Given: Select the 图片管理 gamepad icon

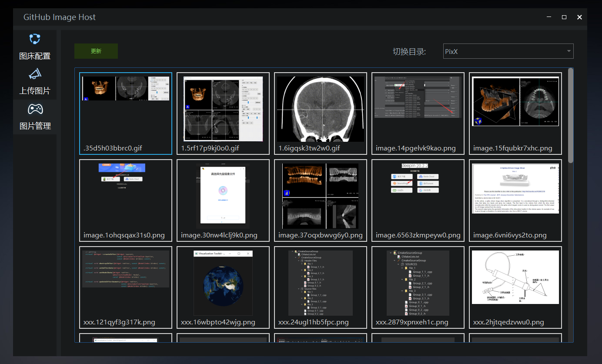Looking at the screenshot, I should tap(35, 109).
